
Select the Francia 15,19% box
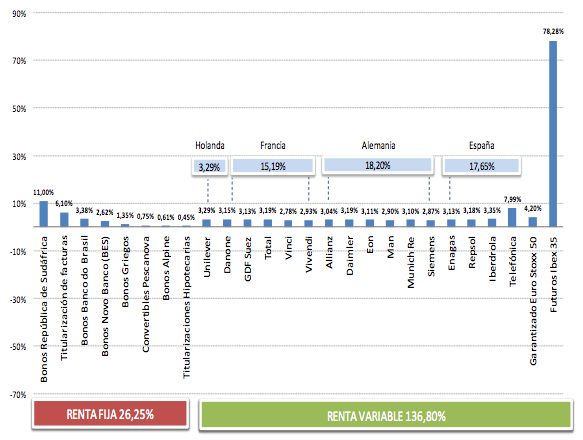click(273, 166)
